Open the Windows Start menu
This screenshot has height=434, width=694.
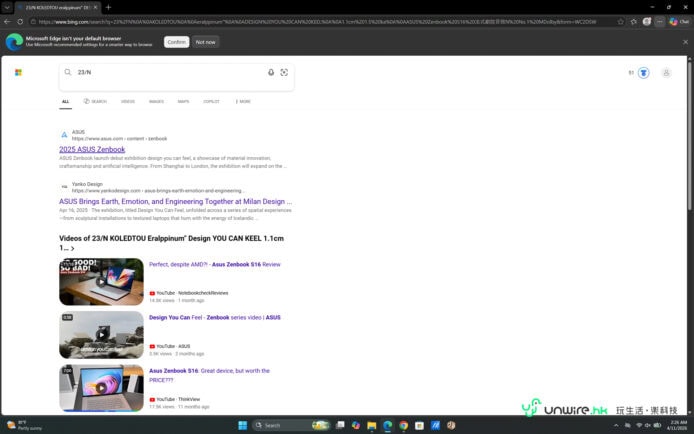(243, 425)
